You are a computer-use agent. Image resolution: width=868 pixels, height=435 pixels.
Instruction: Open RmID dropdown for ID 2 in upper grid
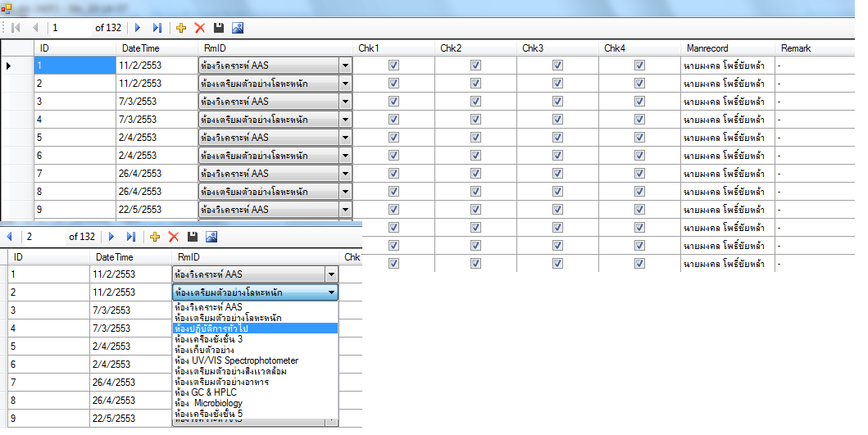pos(345,84)
